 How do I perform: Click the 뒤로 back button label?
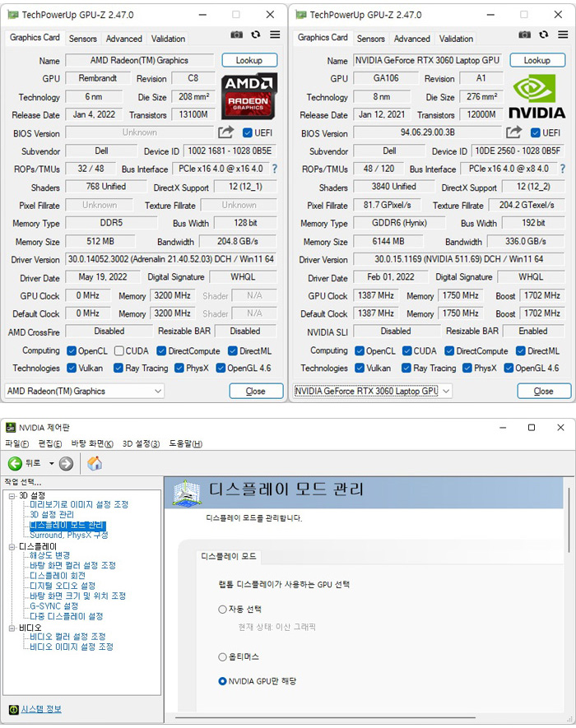click(33, 463)
